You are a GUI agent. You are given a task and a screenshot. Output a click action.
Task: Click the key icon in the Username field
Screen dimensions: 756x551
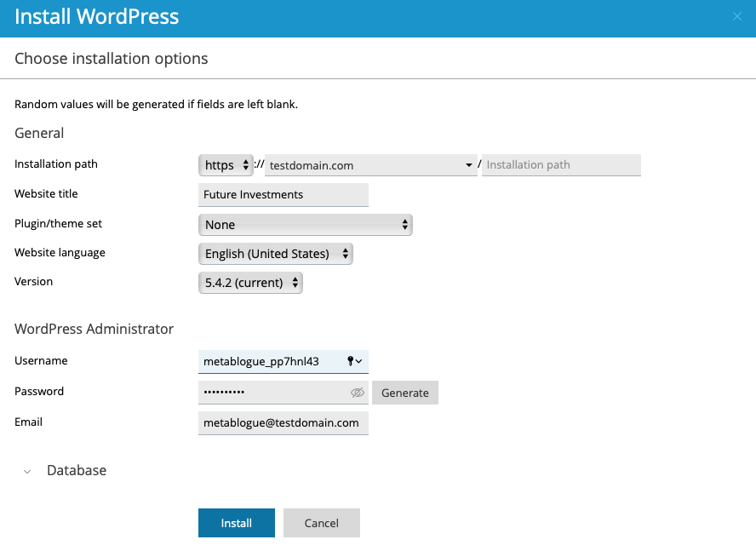click(x=352, y=361)
